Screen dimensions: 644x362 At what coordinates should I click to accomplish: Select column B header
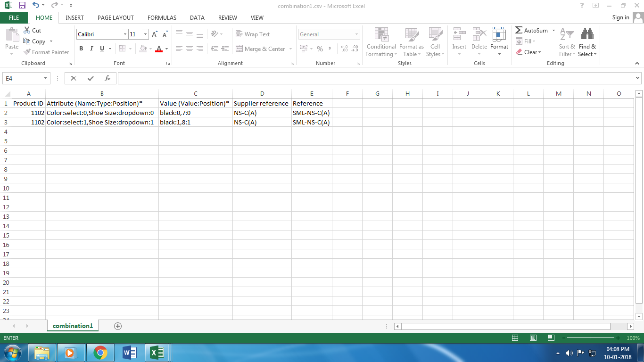point(102,93)
